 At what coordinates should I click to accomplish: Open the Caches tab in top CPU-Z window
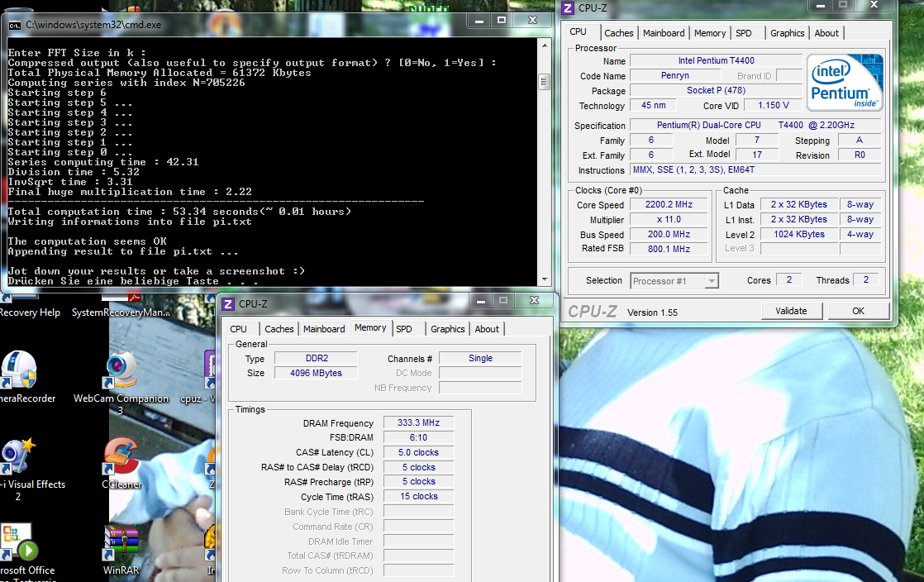tap(619, 33)
